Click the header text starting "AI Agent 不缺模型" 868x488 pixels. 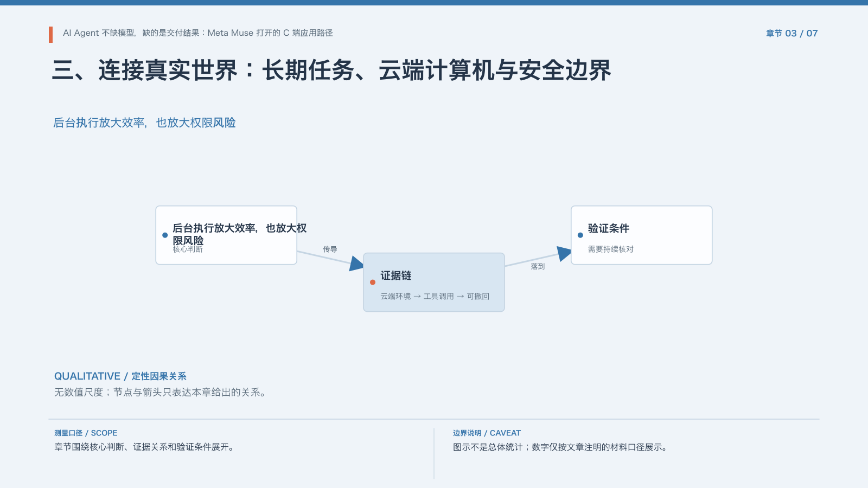point(198,33)
